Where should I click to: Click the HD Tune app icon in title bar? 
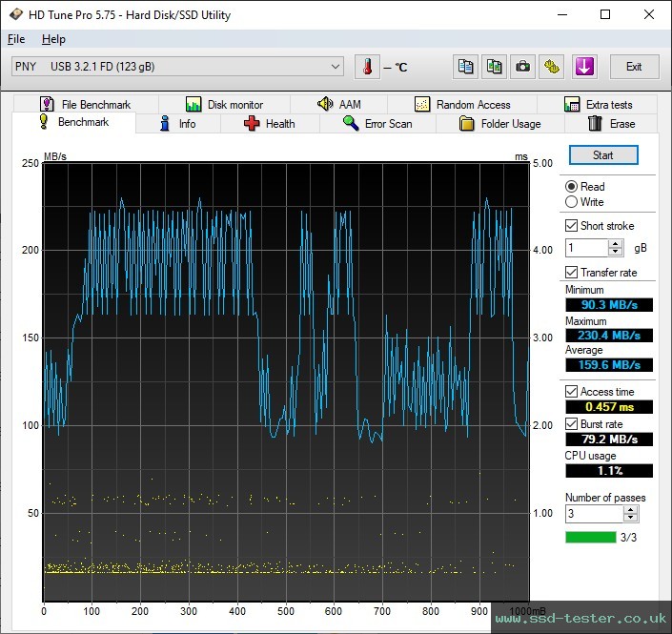click(x=16, y=14)
